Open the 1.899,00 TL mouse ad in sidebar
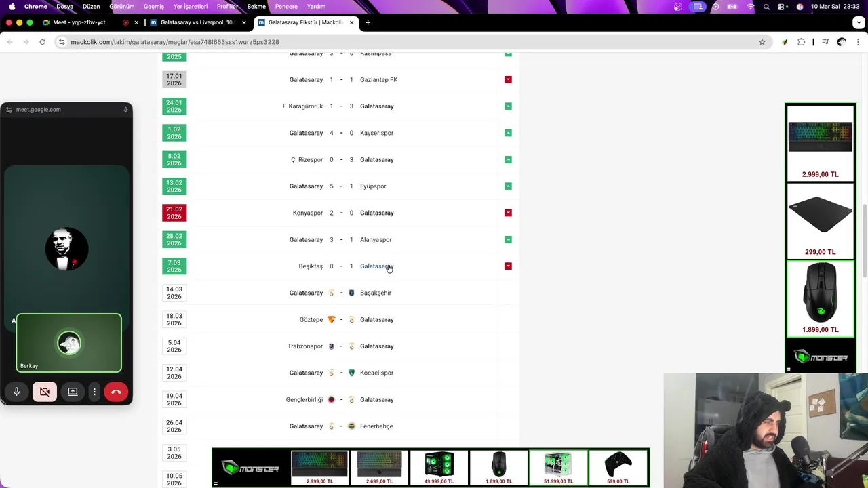Image resolution: width=868 pixels, height=488 pixels. [820, 299]
